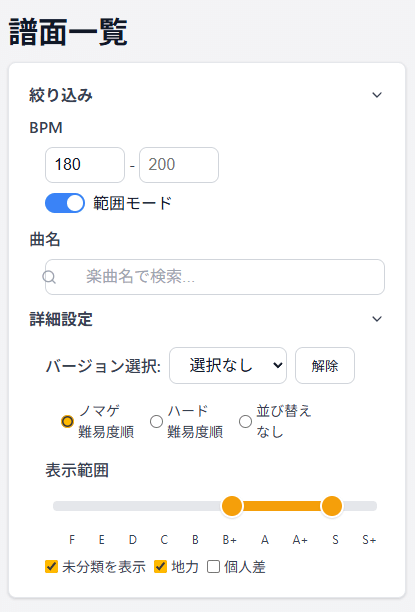Click the BPM minimum field showing 180

click(85, 165)
